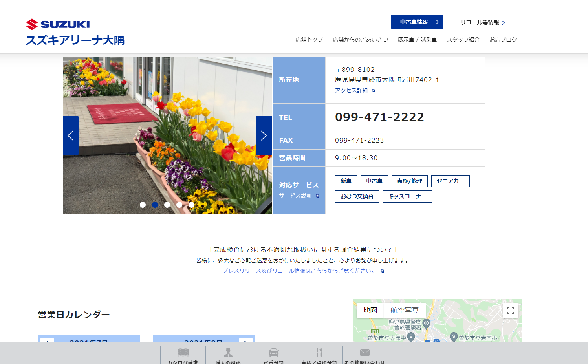Open お店ブログ menu item

tap(503, 40)
